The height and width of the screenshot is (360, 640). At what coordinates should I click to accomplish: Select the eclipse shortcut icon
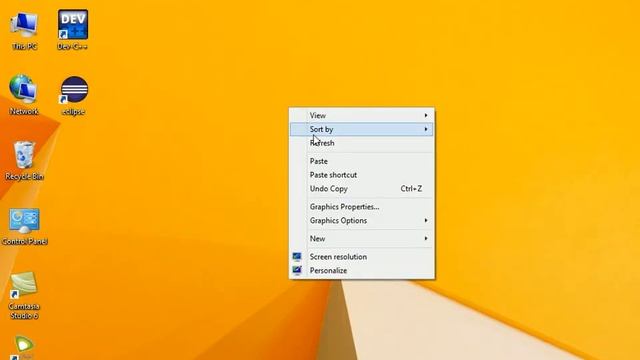point(73,96)
